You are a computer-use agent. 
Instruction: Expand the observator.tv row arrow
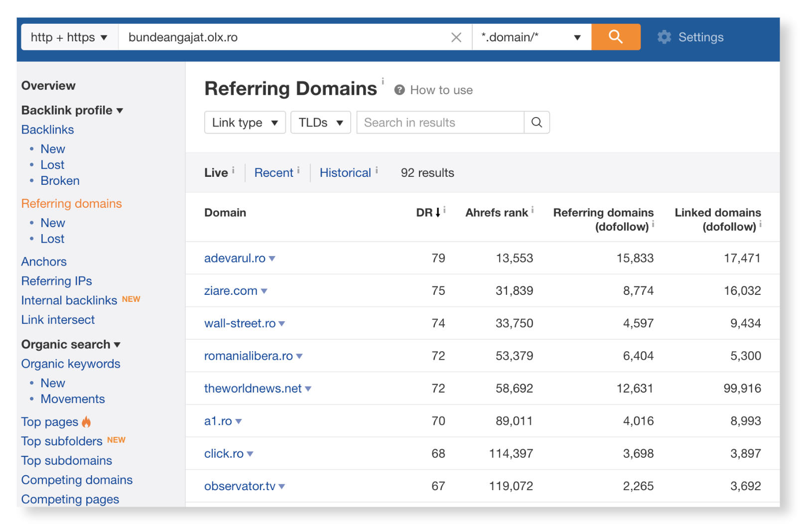282,486
